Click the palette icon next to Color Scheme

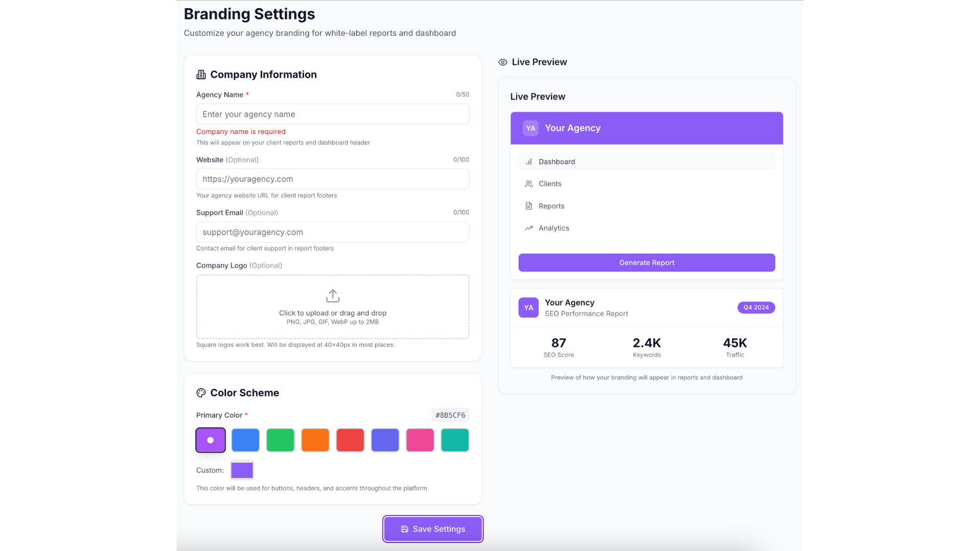click(201, 393)
